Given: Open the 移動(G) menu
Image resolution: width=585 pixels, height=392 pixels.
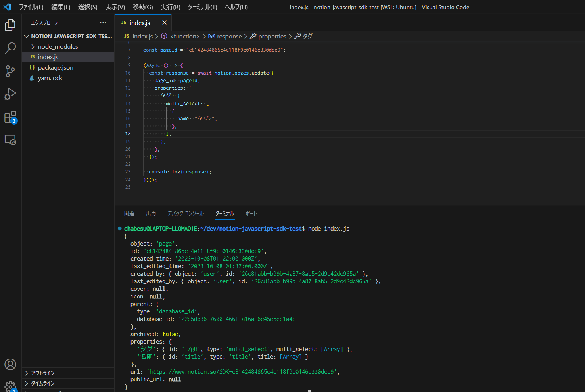Looking at the screenshot, I should (x=143, y=7).
